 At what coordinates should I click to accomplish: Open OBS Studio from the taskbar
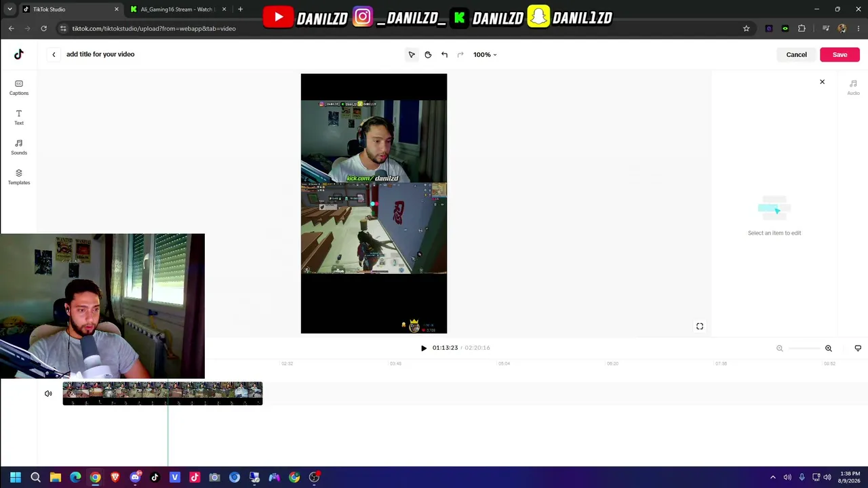point(314,477)
